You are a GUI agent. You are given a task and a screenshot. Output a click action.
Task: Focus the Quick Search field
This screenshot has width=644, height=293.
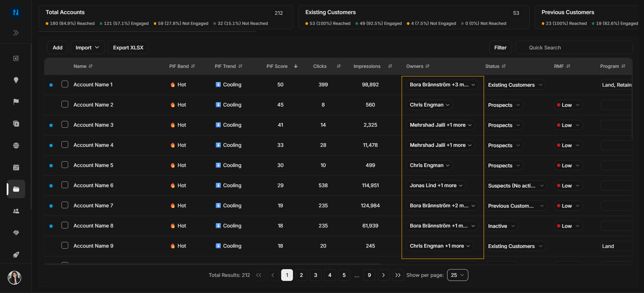tap(574, 48)
